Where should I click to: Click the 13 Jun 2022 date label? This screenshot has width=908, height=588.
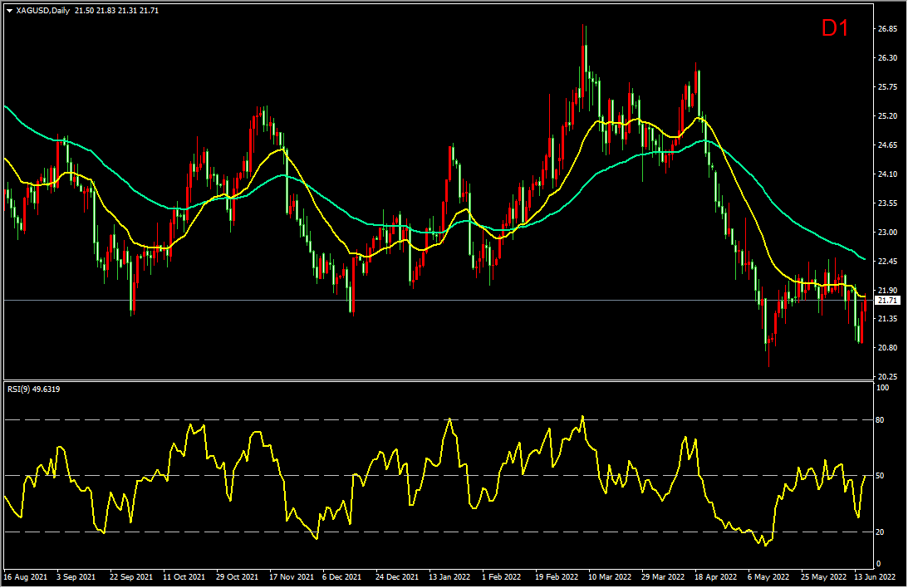pos(875,577)
